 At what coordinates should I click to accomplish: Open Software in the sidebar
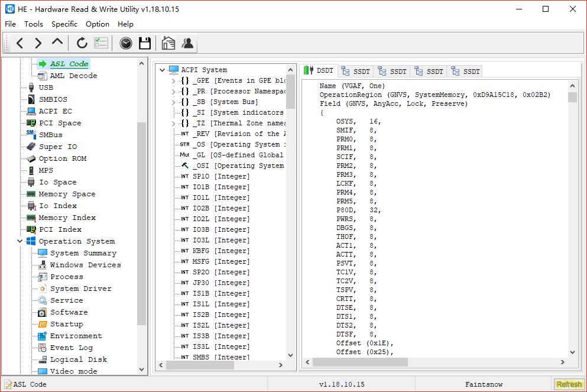click(69, 312)
